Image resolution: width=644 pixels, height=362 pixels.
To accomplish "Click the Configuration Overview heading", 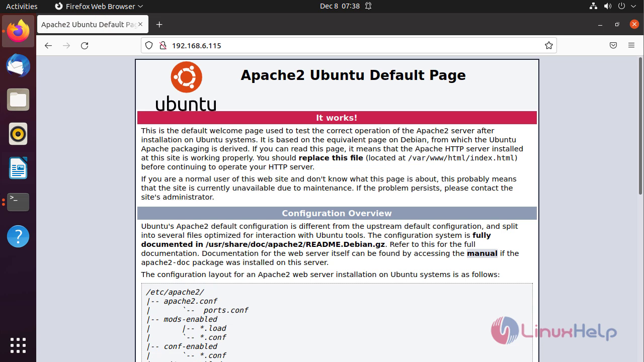I will click(x=337, y=213).
